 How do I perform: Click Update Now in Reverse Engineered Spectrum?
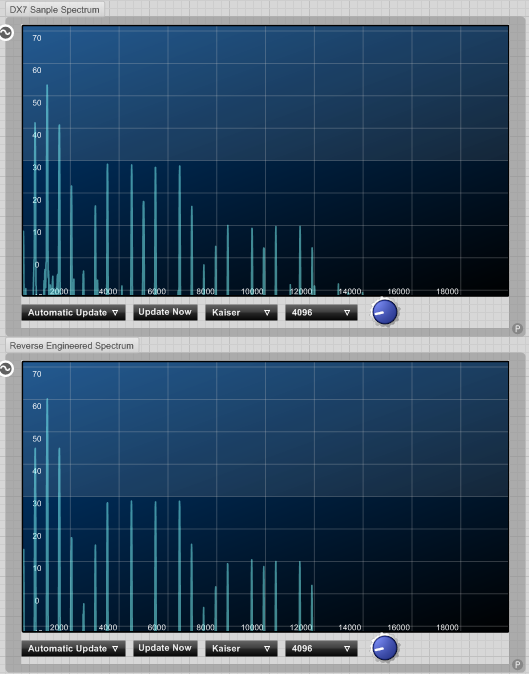[165, 648]
